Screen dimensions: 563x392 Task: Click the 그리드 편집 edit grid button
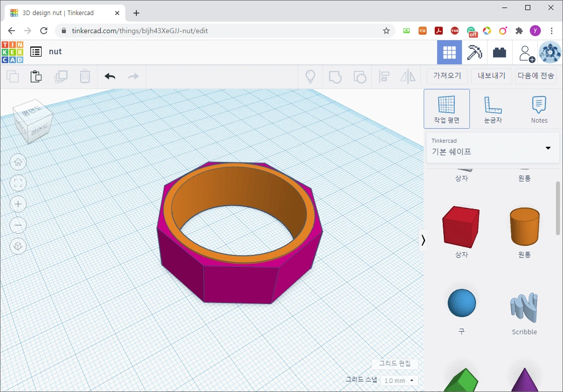394,363
